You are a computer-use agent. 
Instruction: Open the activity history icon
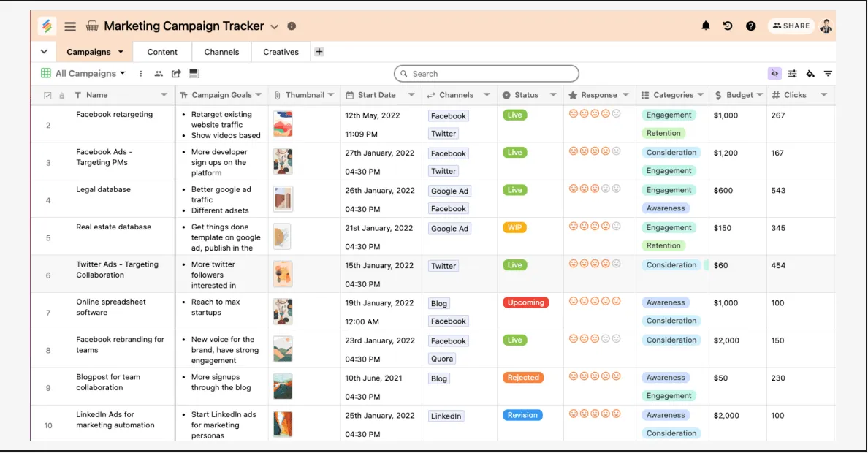click(728, 26)
